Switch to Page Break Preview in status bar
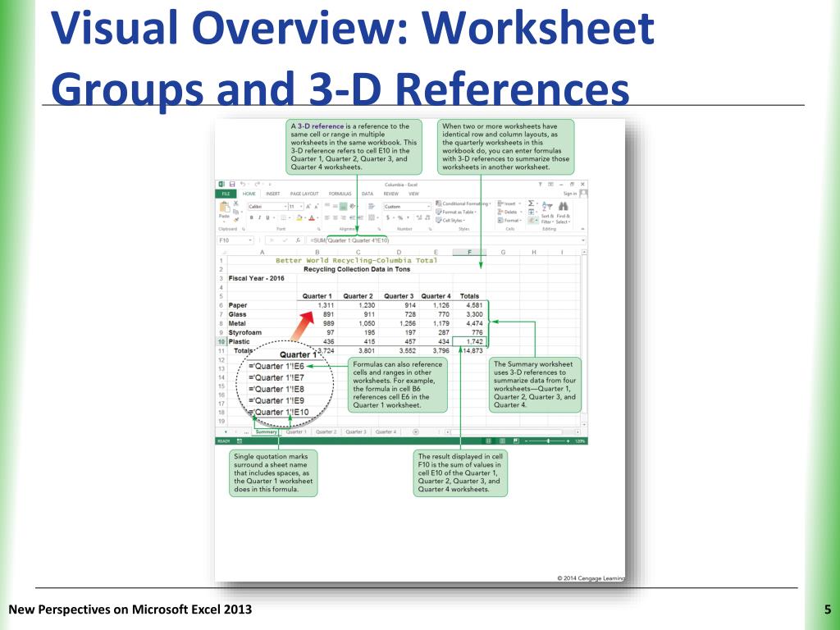 (x=517, y=441)
